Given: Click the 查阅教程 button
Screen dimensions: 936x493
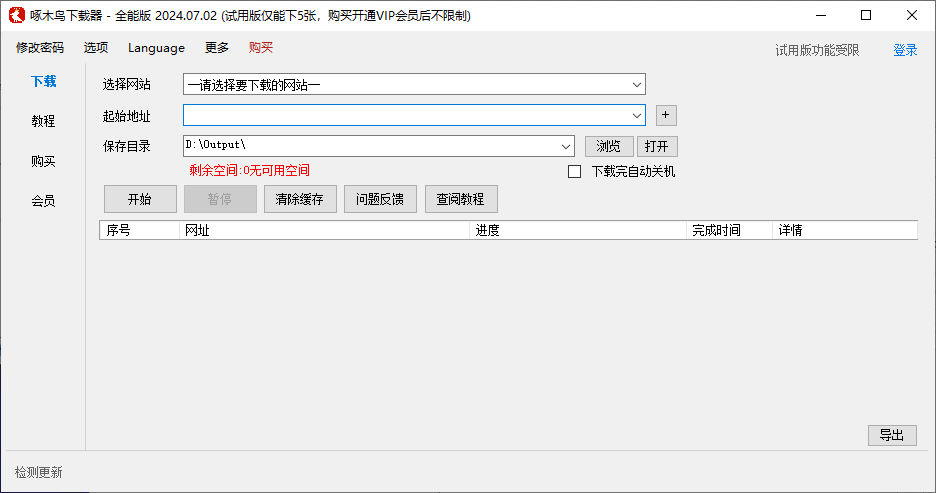Looking at the screenshot, I should 461,199.
